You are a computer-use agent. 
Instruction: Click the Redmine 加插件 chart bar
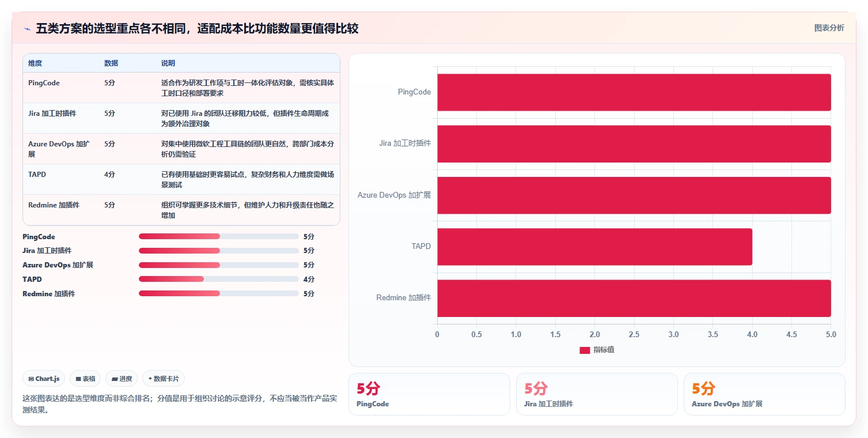point(634,298)
